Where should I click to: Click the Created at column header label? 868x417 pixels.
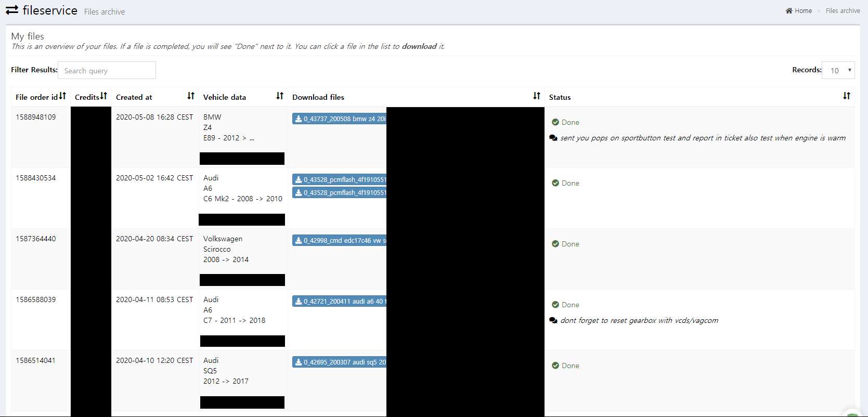134,97
